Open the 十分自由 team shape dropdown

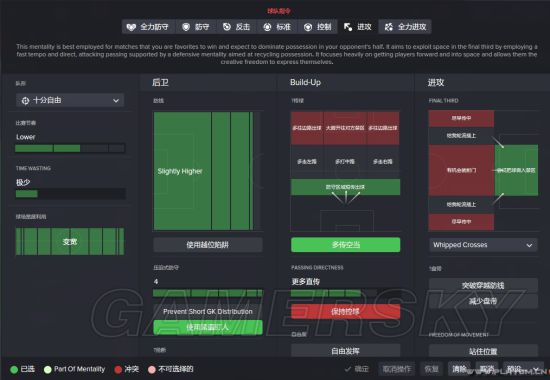70,100
